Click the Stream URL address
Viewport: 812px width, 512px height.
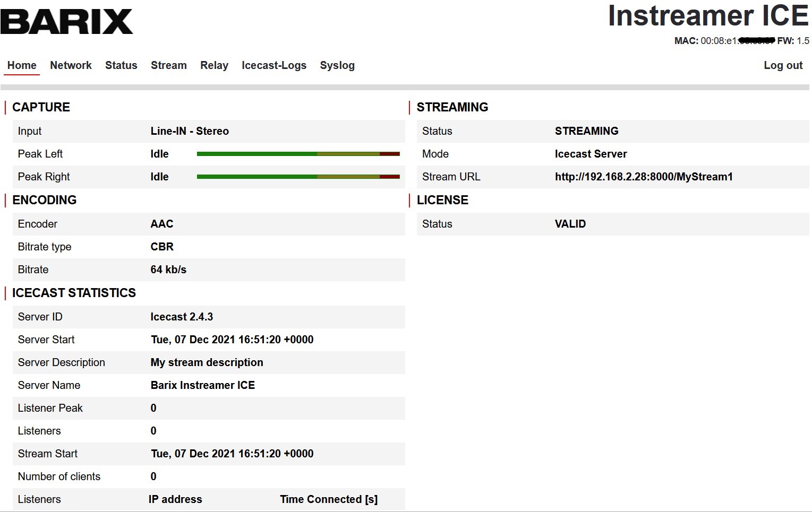[x=644, y=177]
